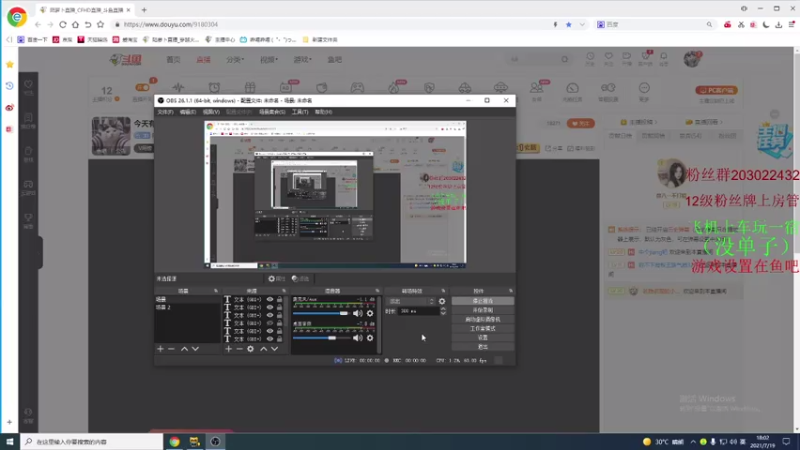Open Desktop Audio settings gear in mixer
This screenshot has height=450, width=800.
click(370, 338)
